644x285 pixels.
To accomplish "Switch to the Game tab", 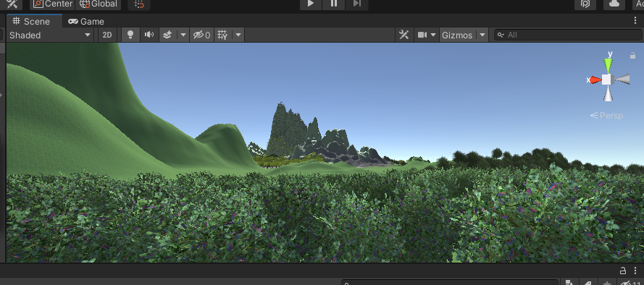I will click(85, 21).
